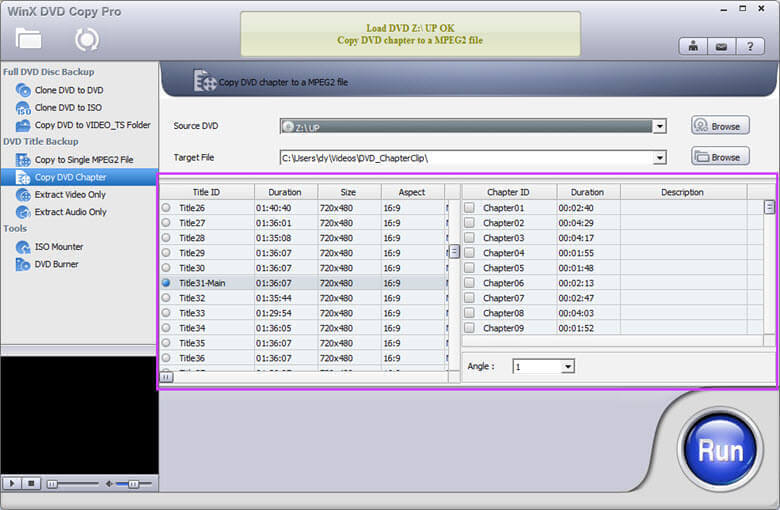Click the Target File path field
This screenshot has height=510, width=780.
click(466, 158)
